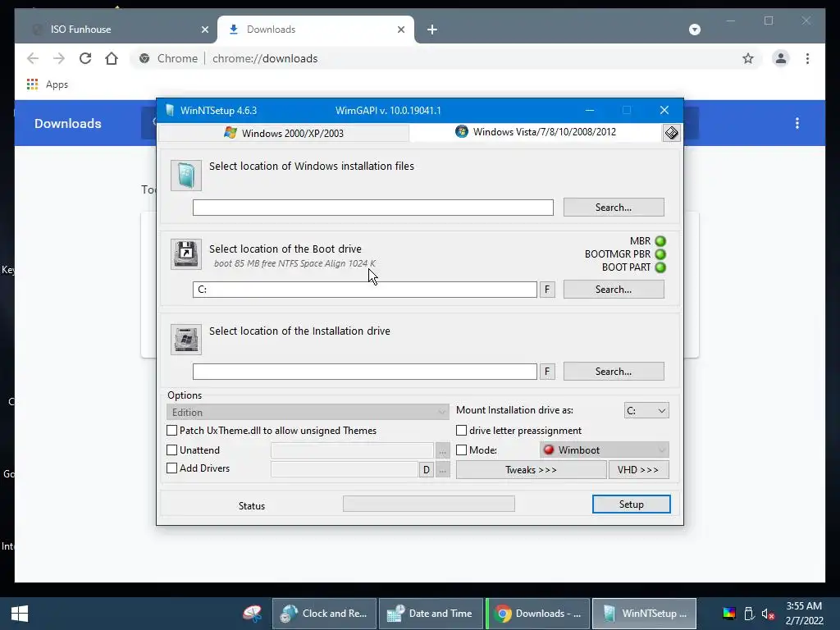840x630 pixels.
Task: Reload the Chrome downloads page
Action: pyautogui.click(x=85, y=58)
